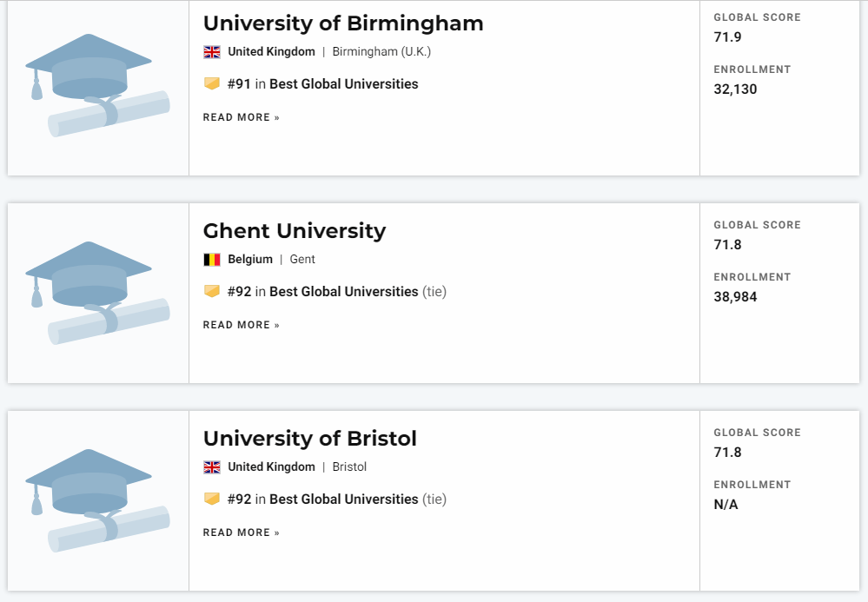Click the University of Bristol graduation cap thumbnail
The width and height of the screenshot is (868, 602).
[x=97, y=500]
